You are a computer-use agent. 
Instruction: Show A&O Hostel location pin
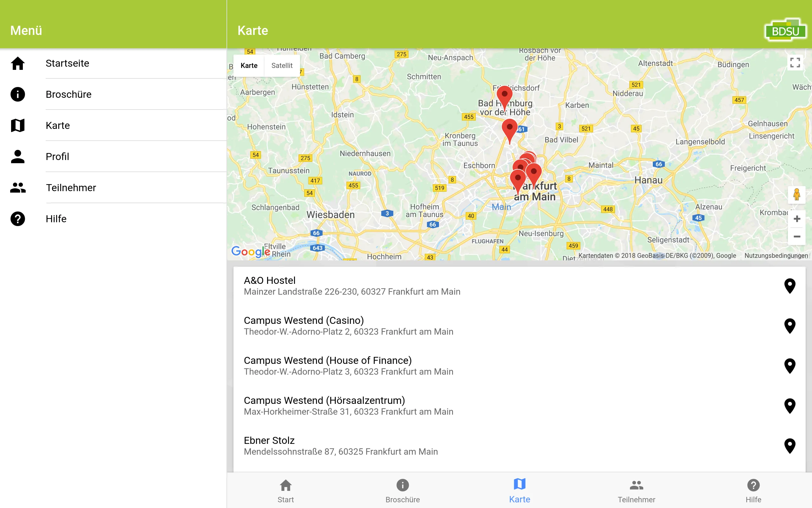coord(790,286)
